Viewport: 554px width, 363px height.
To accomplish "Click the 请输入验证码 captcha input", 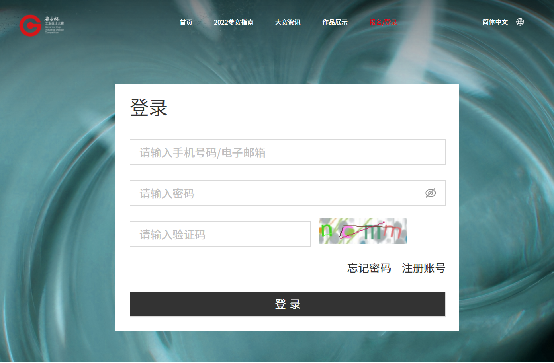I will click(220, 234).
